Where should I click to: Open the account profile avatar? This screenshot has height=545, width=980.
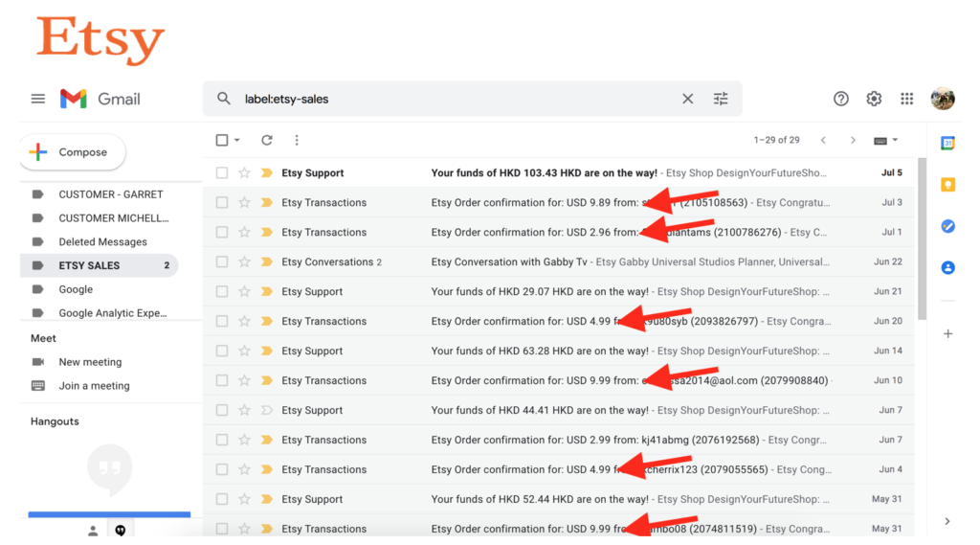943,99
